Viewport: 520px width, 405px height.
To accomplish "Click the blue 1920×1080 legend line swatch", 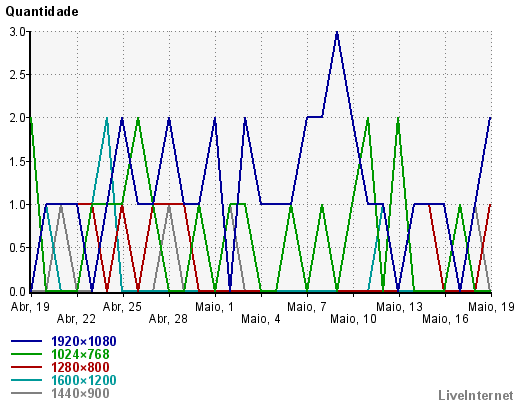I will 27,341.
